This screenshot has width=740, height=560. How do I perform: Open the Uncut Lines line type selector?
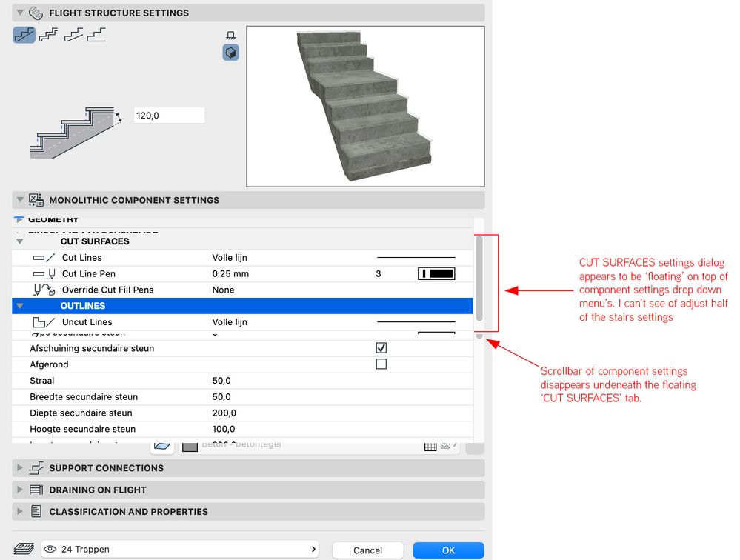(x=416, y=322)
